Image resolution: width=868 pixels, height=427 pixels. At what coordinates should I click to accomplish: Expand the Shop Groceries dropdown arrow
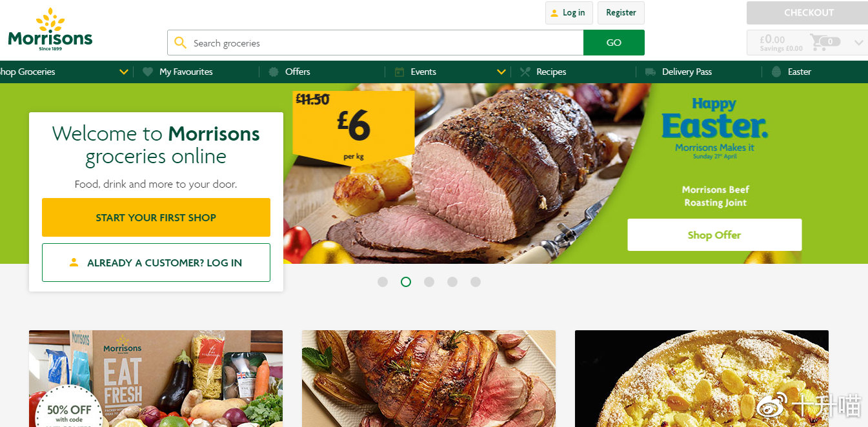pos(124,72)
